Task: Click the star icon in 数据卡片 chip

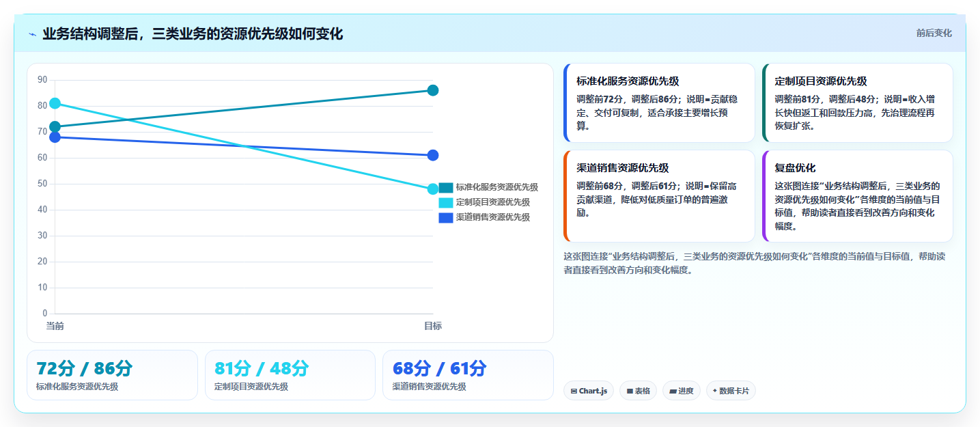Action: [x=715, y=391]
